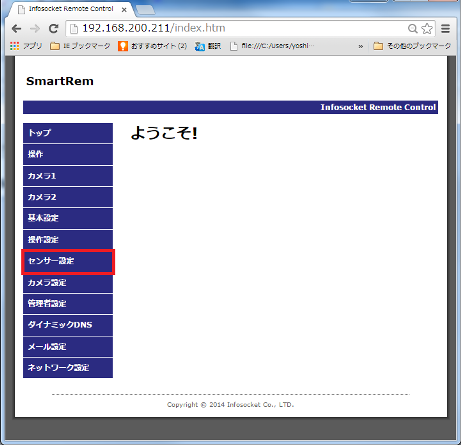This screenshot has width=461, height=445.
Task: Expand the bookmarks overflow chevron
Action: pos(361,46)
